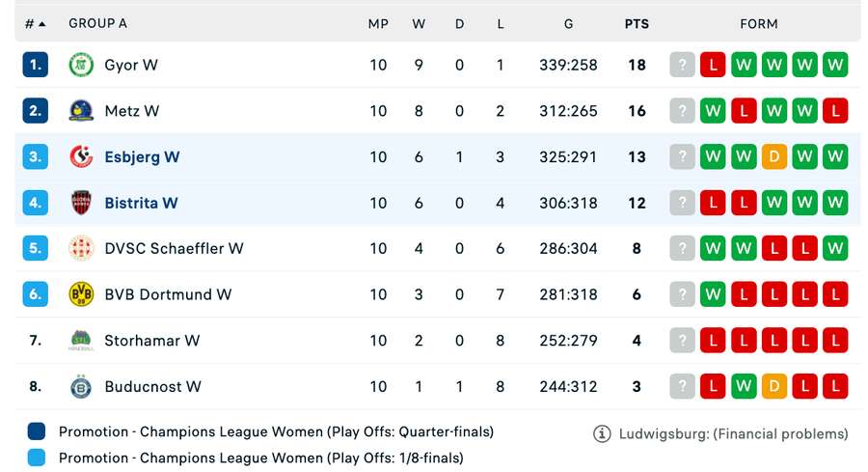
Task: Click the Gyor W team logo
Action: coord(81,65)
